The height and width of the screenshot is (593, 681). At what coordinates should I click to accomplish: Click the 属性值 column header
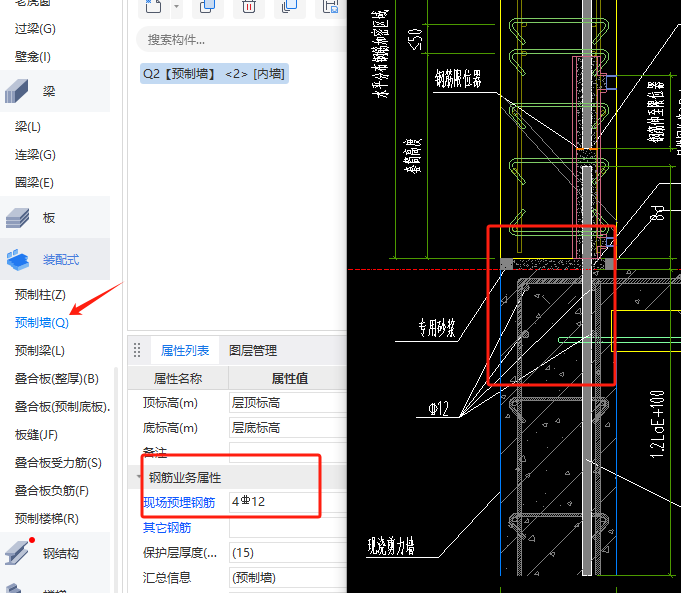[288, 378]
